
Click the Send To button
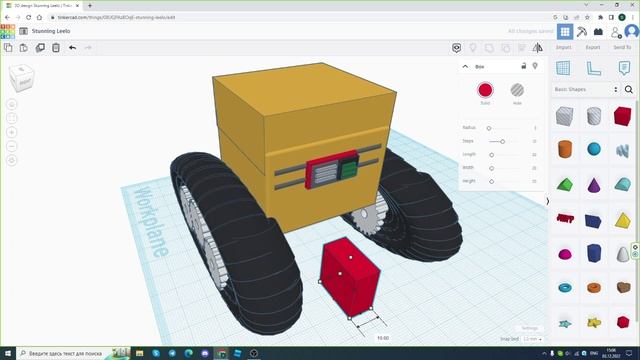coord(622,47)
